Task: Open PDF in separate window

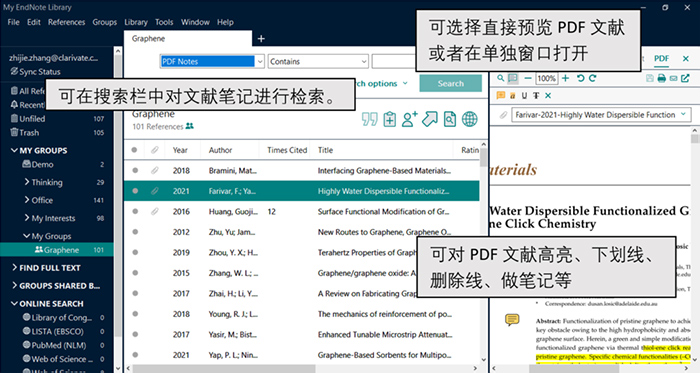Action: pyautogui.click(x=685, y=79)
